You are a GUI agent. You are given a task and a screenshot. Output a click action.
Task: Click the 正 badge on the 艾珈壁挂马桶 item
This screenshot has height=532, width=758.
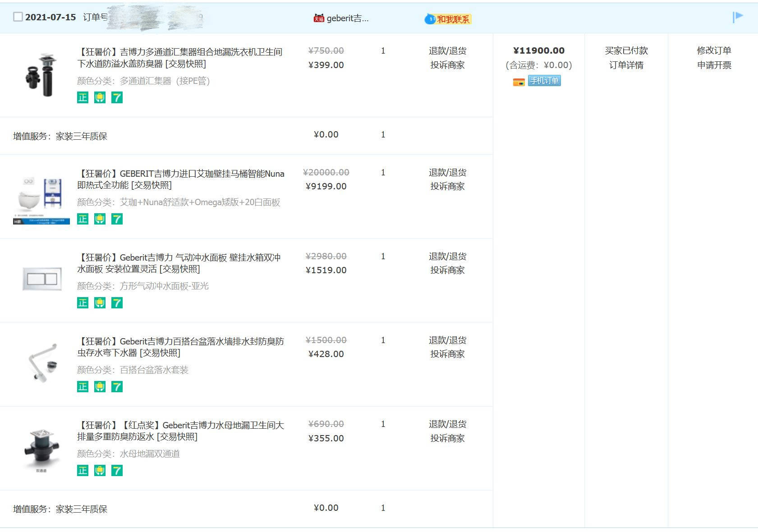coord(83,219)
